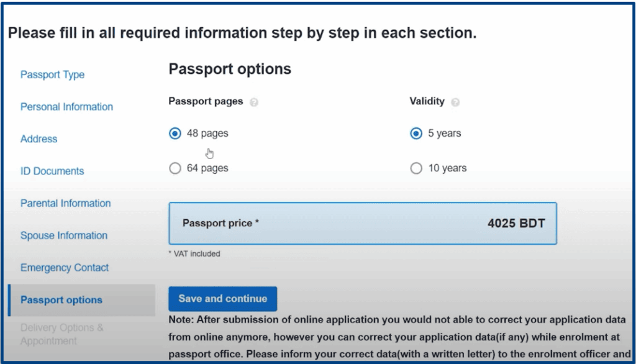Click the Passport price field

point(363,223)
